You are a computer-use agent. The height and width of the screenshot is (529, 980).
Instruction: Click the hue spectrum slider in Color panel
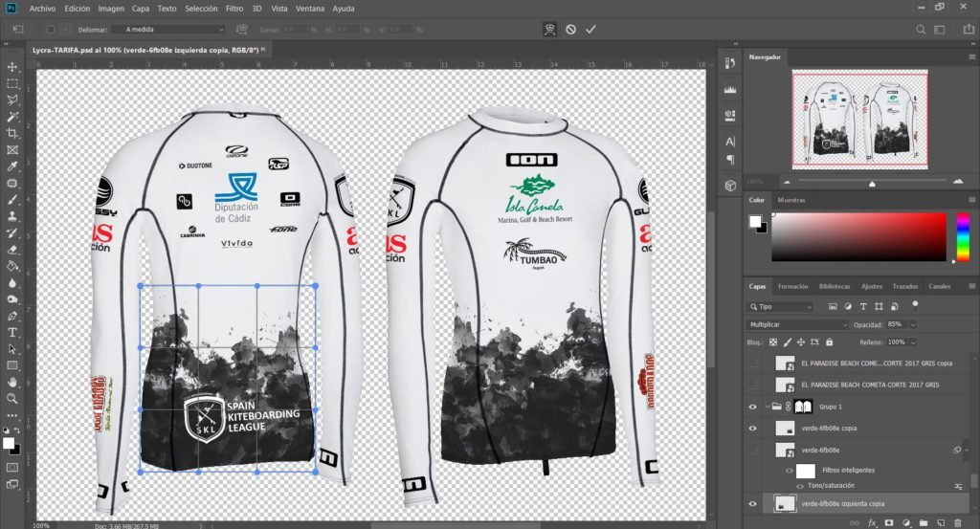(963, 236)
